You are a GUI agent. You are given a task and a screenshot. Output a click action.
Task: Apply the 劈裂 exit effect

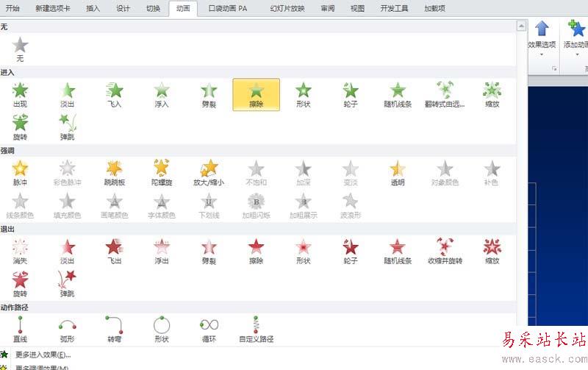209,252
